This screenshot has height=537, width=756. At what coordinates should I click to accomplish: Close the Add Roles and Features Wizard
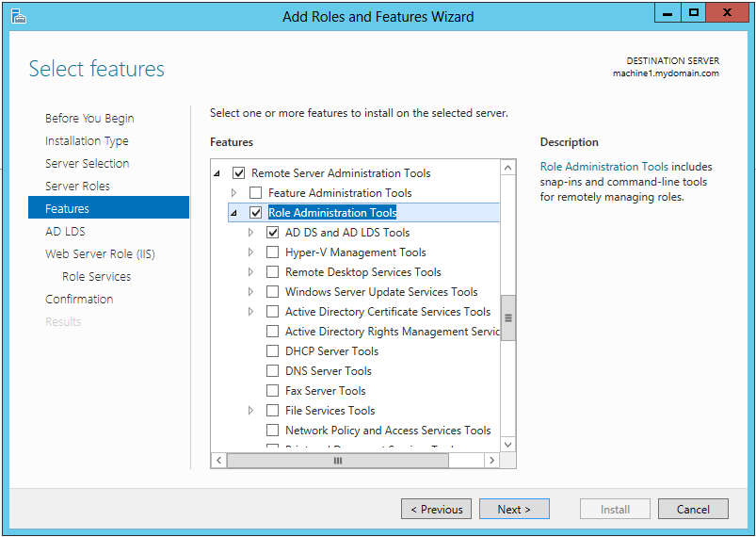point(731,13)
